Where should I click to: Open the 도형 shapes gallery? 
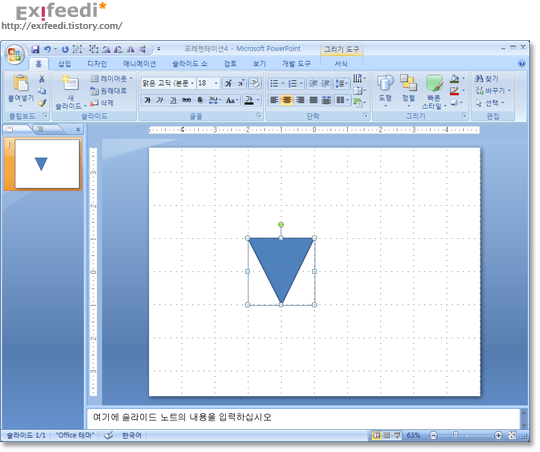pos(385,90)
